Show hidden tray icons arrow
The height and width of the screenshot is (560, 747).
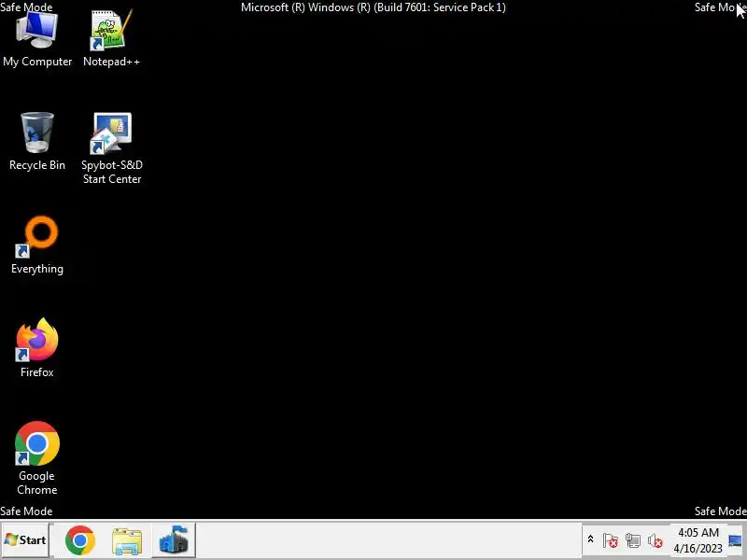click(x=590, y=539)
